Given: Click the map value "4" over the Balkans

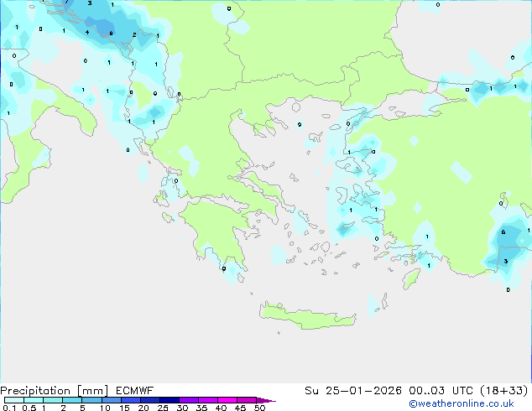Looking at the screenshot, I should click(x=87, y=32).
